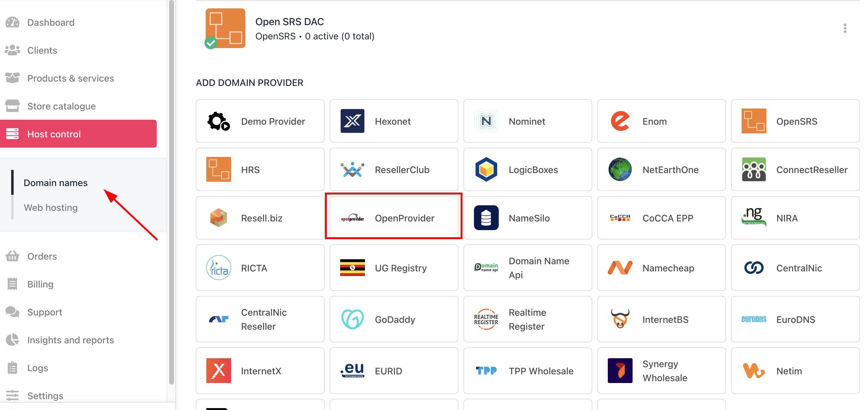Click the Settings sliders icon
This screenshot has width=868, height=410.
[12, 395]
